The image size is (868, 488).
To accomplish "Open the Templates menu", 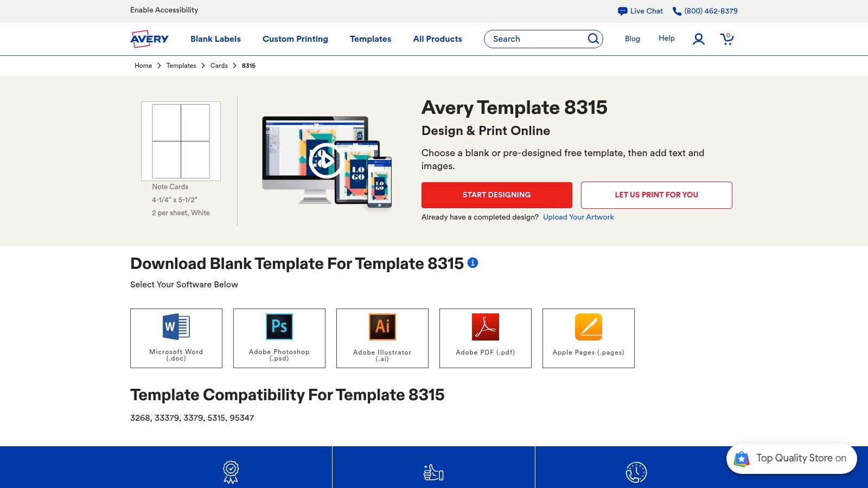I will coord(371,39).
